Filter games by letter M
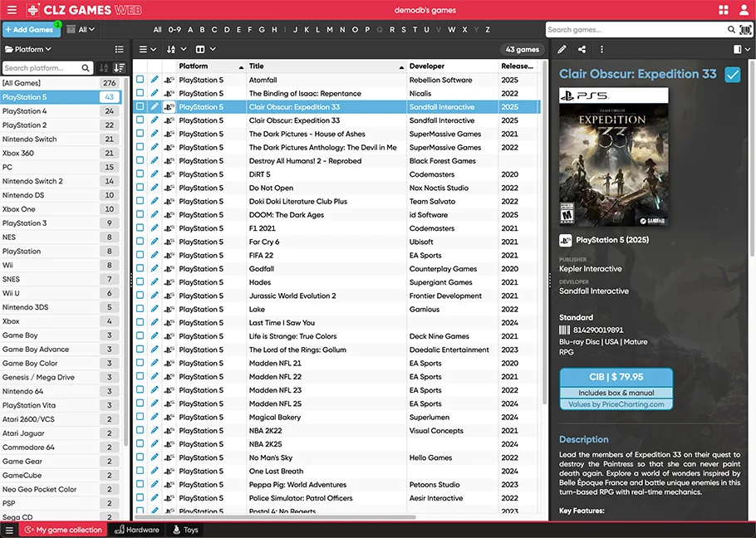 tap(330, 29)
